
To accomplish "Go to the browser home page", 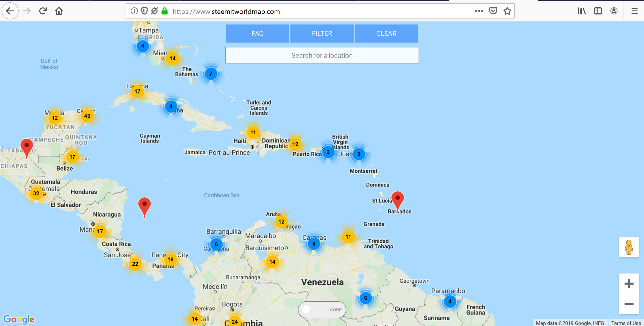I will [x=59, y=11].
